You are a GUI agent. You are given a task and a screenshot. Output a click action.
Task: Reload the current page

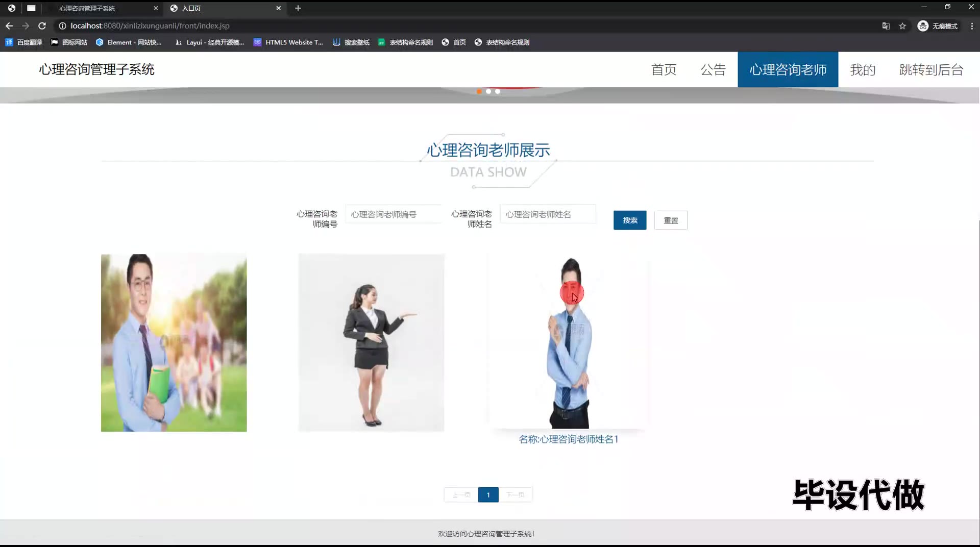42,26
